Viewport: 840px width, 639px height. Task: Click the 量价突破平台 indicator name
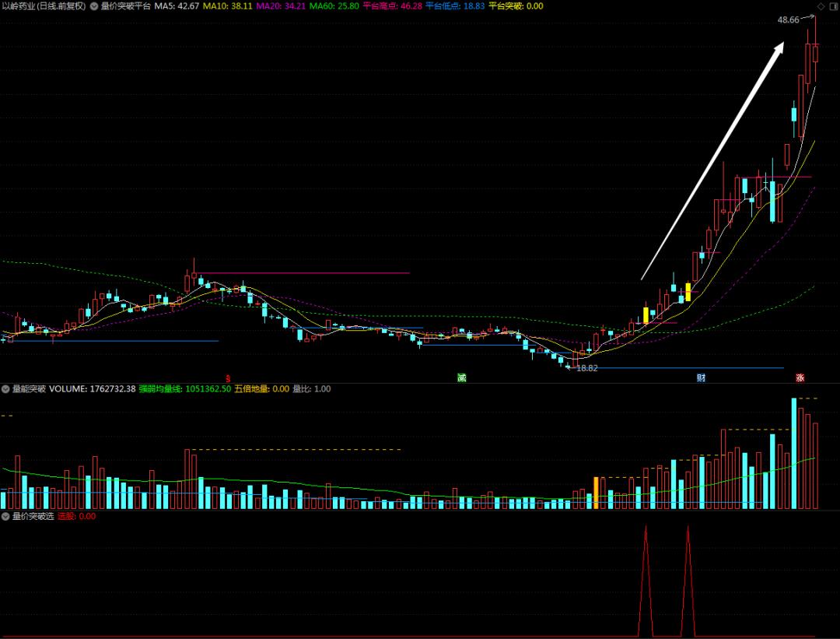[x=126, y=6]
